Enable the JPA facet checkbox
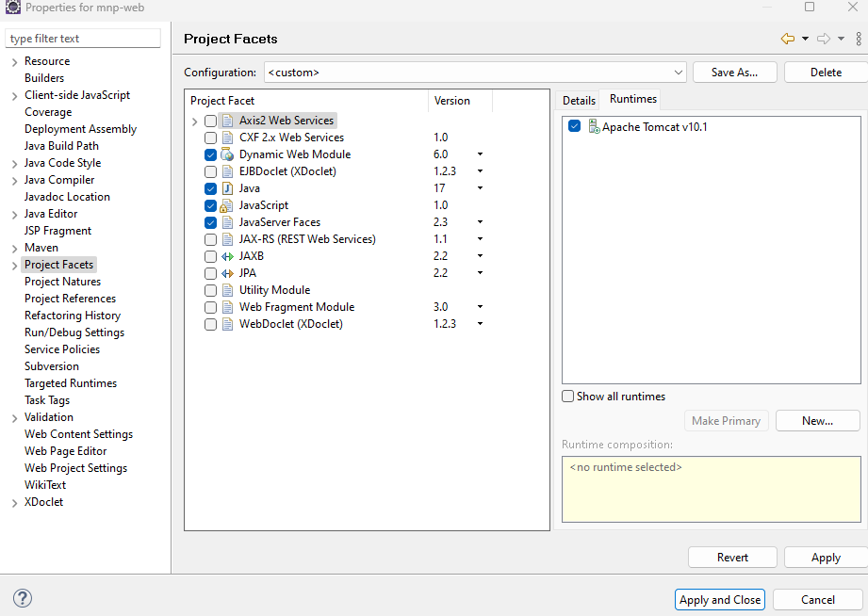The image size is (868, 616). click(x=210, y=273)
